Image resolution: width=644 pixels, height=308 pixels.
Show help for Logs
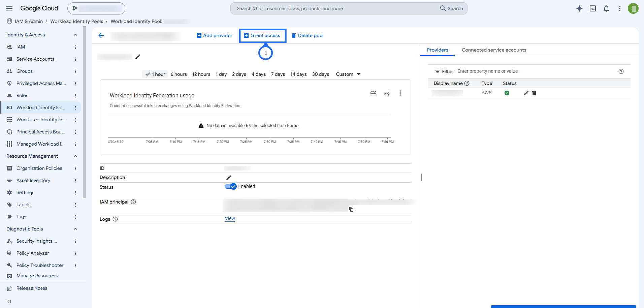[115, 219]
